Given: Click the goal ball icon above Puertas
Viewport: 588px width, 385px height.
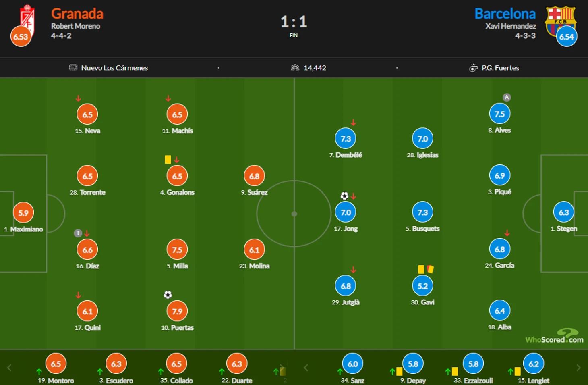Looking at the screenshot, I should 168,295.
